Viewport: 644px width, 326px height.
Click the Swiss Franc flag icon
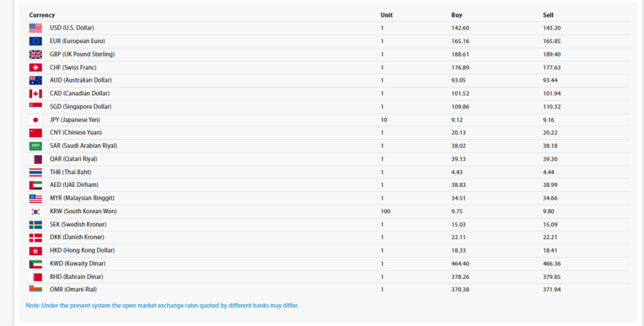pyautogui.click(x=35, y=68)
